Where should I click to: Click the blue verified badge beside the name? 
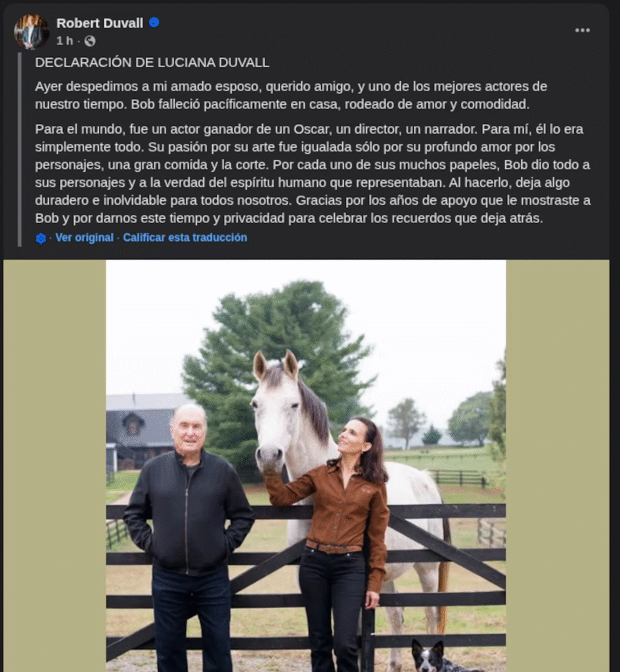tap(154, 23)
